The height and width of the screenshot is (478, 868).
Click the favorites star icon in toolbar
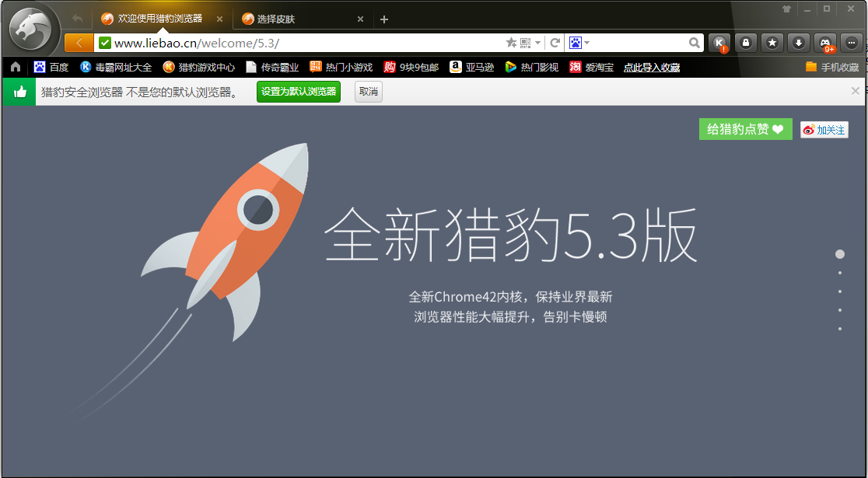point(772,42)
